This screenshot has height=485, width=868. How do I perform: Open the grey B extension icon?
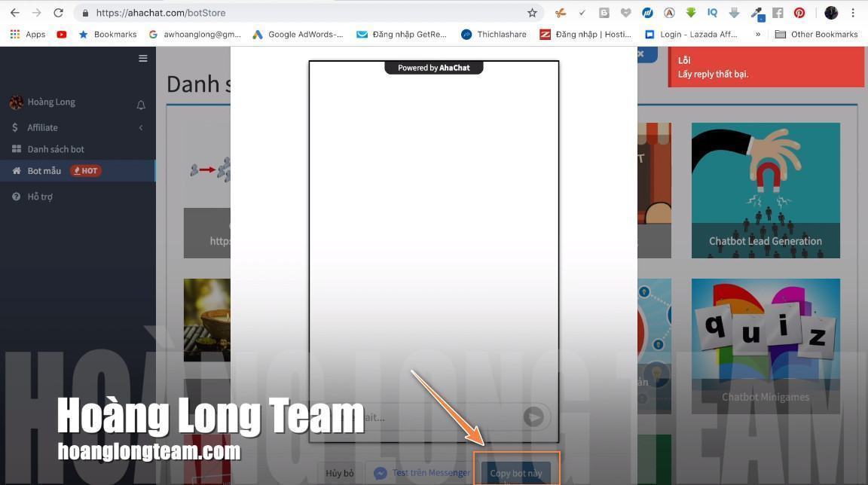pos(604,13)
